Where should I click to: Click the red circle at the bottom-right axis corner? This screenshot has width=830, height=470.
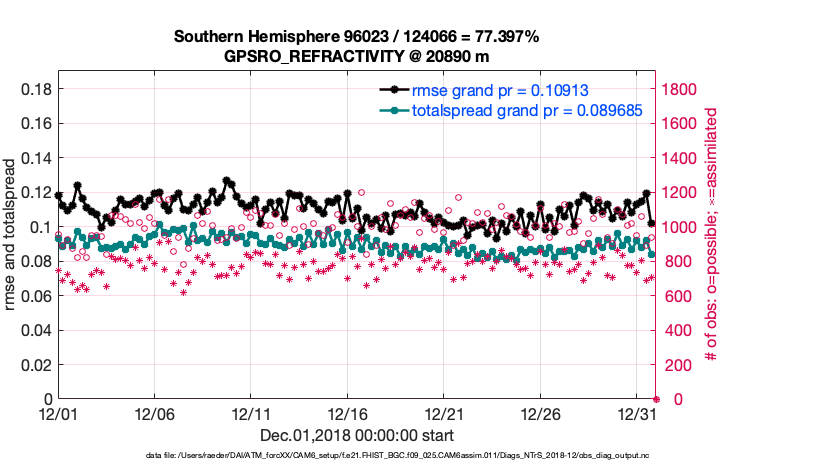(656, 399)
